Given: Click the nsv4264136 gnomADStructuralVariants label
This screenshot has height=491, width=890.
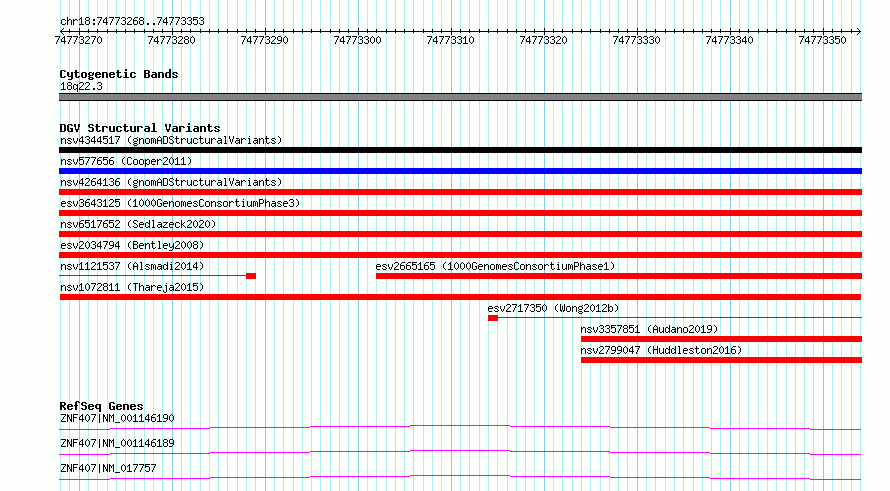Looking at the screenshot, I should click(171, 182).
